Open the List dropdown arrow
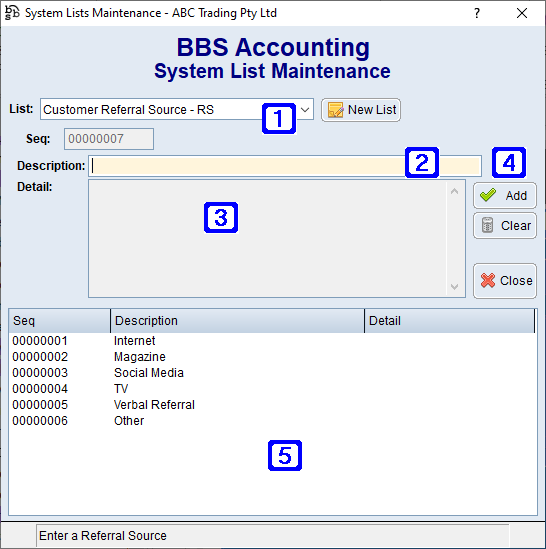The image size is (546, 549). 305,110
